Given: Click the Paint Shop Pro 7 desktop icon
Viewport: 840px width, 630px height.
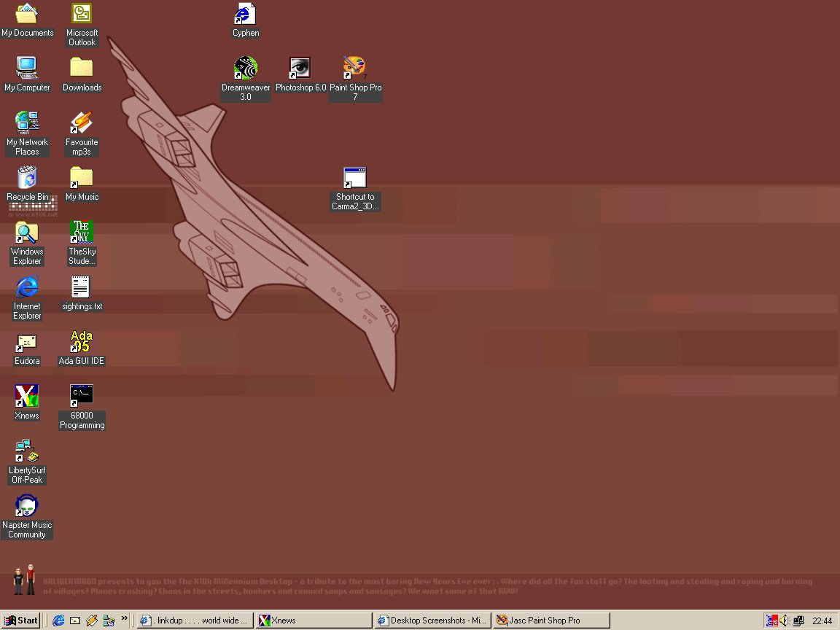Looking at the screenshot, I should pyautogui.click(x=355, y=69).
